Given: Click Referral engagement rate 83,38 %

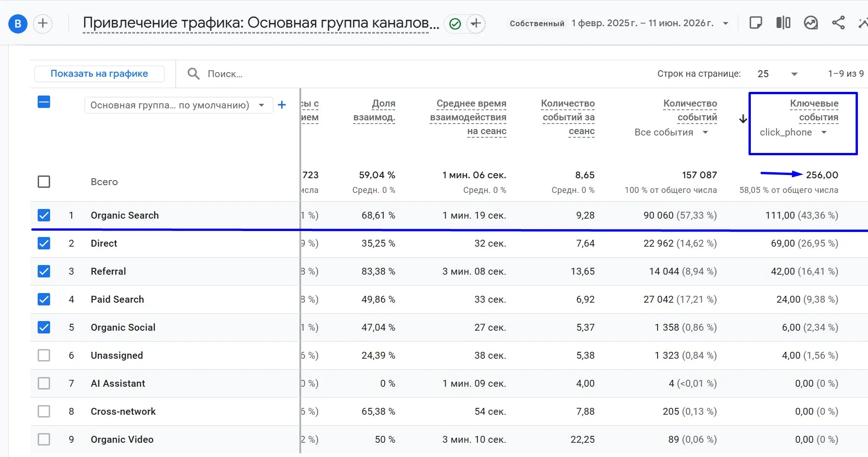Looking at the screenshot, I should (x=378, y=271).
